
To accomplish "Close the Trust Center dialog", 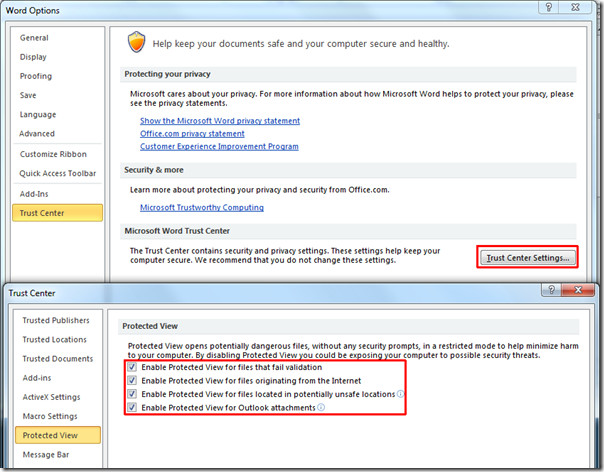I will pyautogui.click(x=578, y=290).
